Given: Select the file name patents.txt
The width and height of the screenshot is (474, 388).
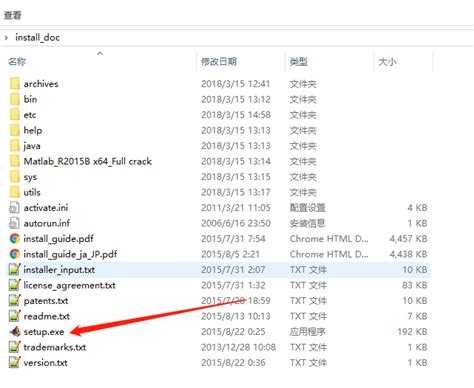Looking at the screenshot, I should [x=46, y=301].
